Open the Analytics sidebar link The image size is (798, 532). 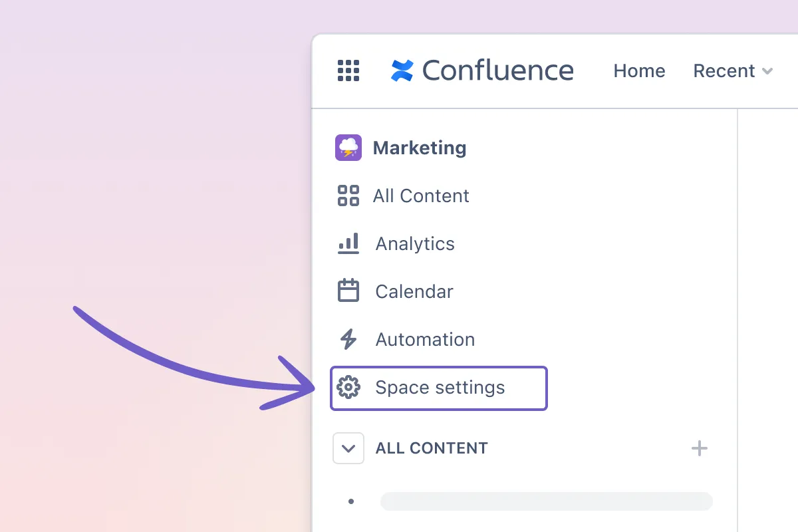[x=415, y=244]
